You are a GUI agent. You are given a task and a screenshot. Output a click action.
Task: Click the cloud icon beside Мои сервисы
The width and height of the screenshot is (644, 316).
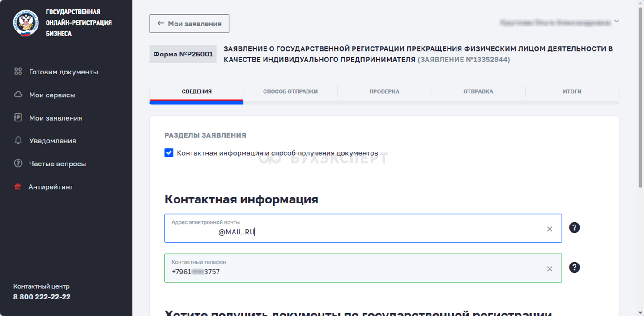coord(18,95)
